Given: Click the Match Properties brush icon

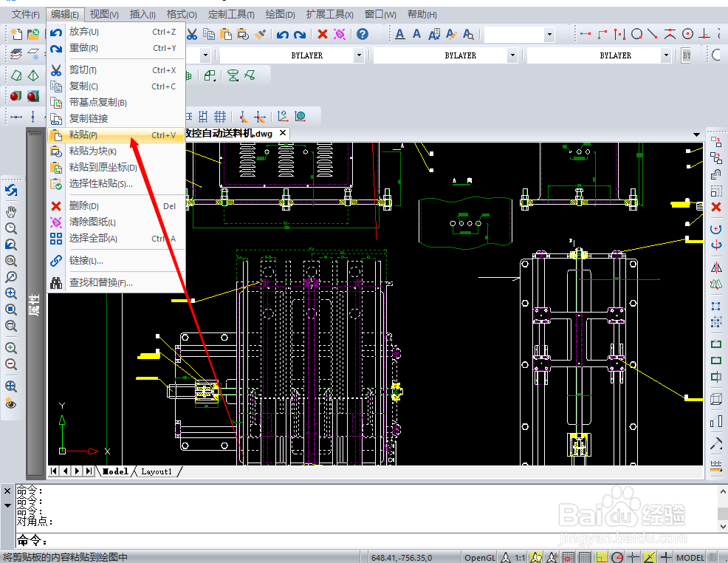Looking at the screenshot, I should pyautogui.click(x=260, y=34).
